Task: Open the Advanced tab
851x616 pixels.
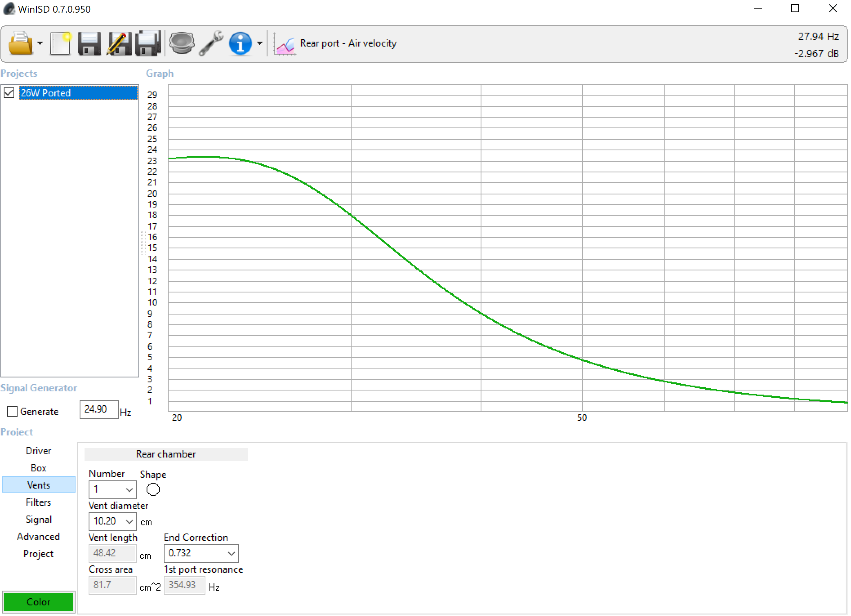Action: pos(38,536)
